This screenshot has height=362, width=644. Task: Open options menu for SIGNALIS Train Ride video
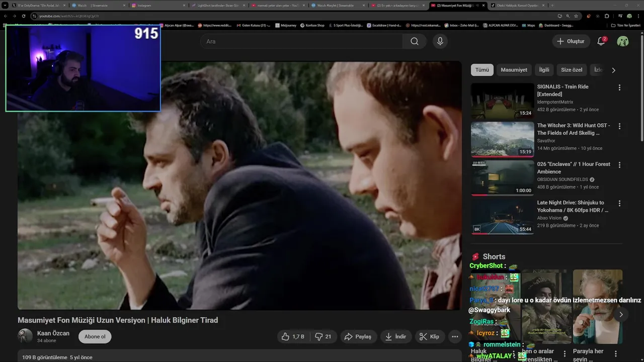pyautogui.click(x=619, y=87)
